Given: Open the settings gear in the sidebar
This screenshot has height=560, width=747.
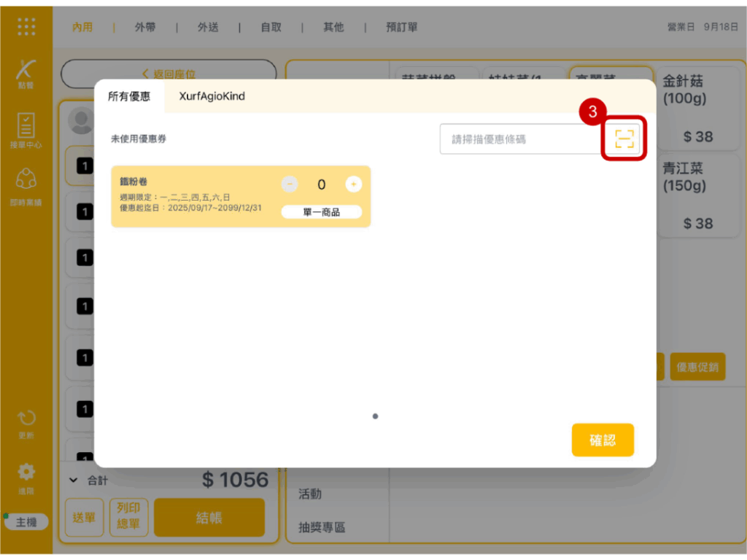Looking at the screenshot, I should (x=26, y=477).
